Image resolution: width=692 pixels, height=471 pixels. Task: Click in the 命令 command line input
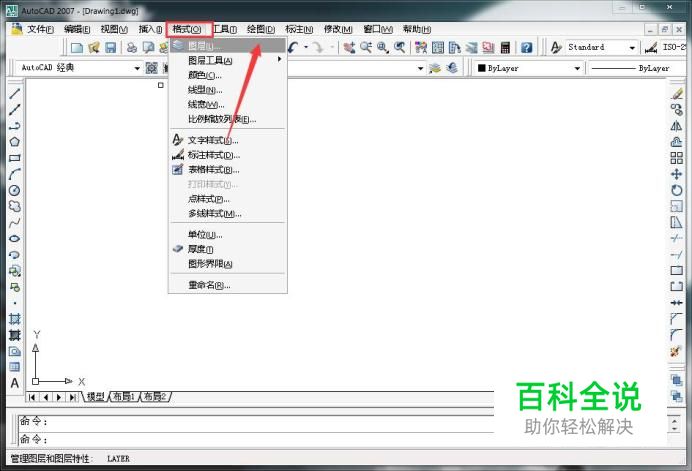pos(256,440)
